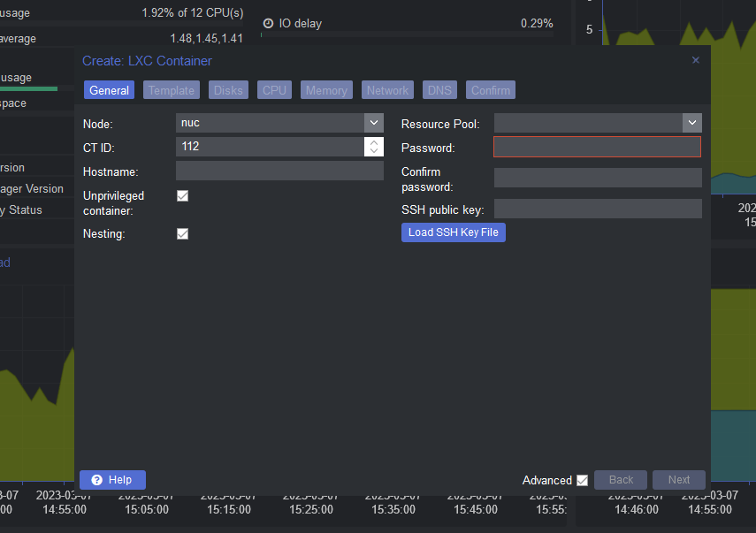Open the Confirm tab

pos(490,90)
